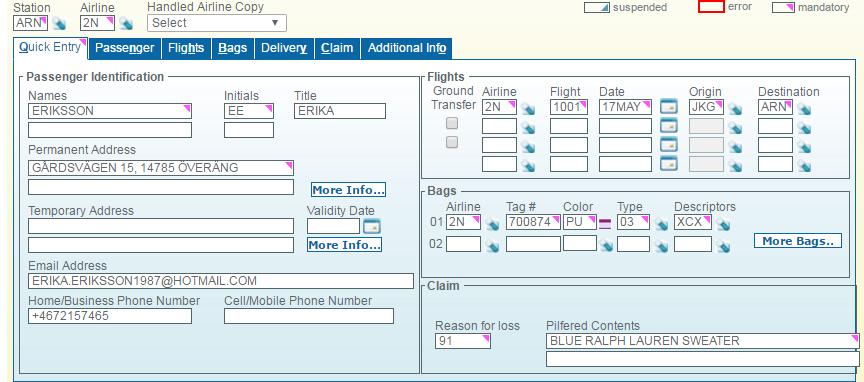
Task: Open airline lookup icon in first Flights row
Action: click(528, 109)
